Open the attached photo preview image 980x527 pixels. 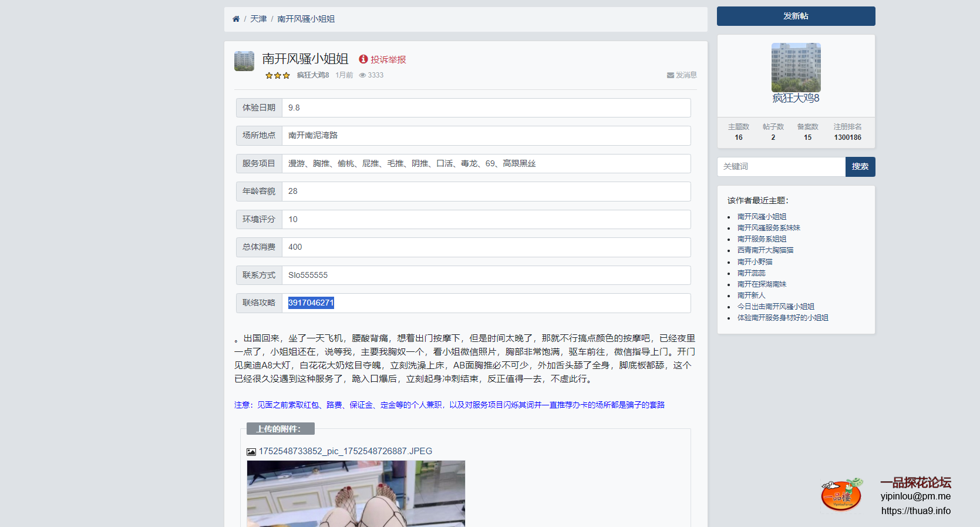click(x=356, y=494)
